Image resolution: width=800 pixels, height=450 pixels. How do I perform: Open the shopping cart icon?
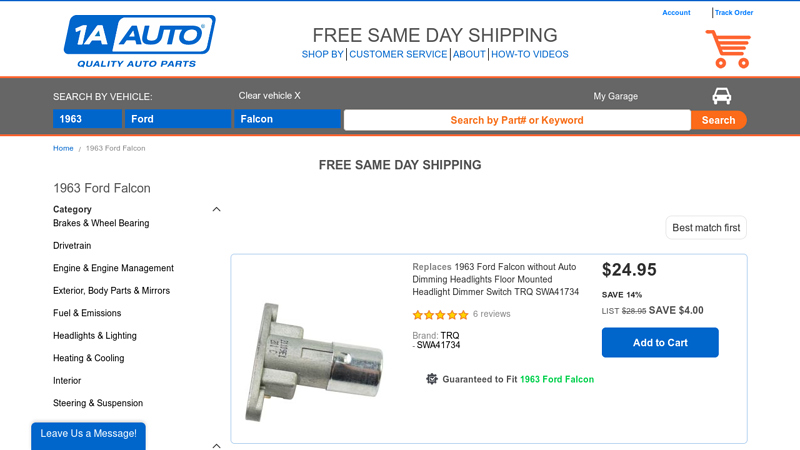pos(727,48)
